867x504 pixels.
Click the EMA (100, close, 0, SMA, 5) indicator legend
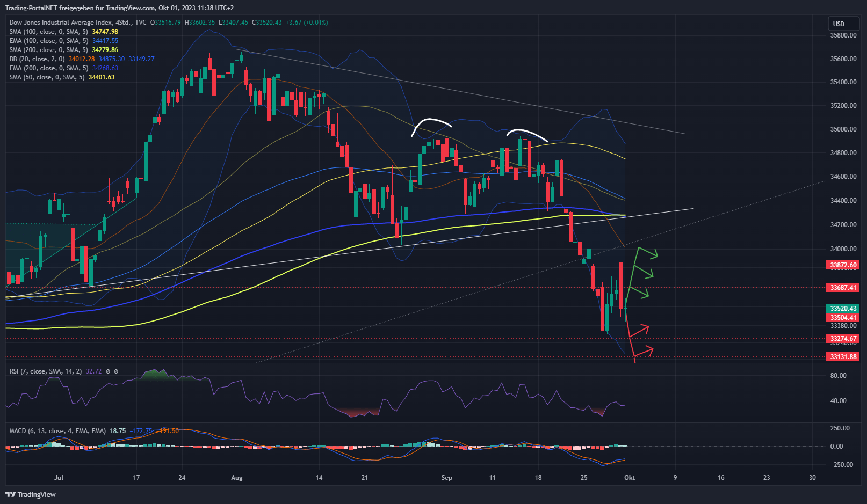click(x=49, y=41)
